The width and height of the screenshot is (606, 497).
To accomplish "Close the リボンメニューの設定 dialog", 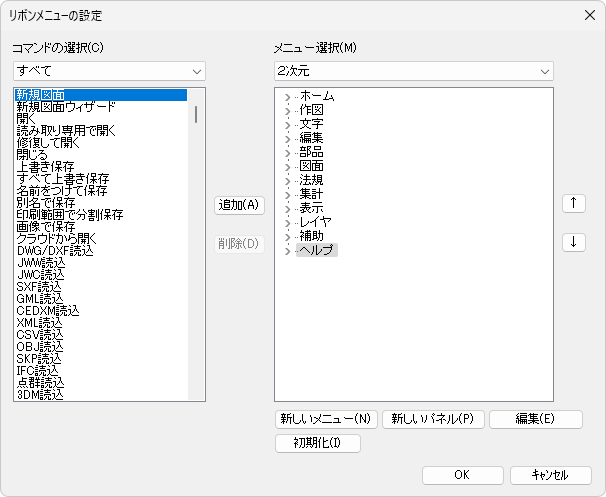I will 590,15.
